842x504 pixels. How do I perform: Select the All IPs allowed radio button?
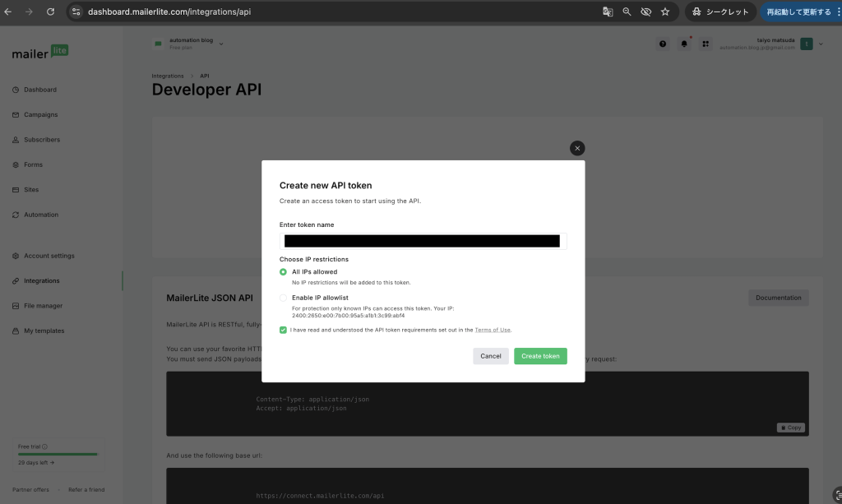284,271
